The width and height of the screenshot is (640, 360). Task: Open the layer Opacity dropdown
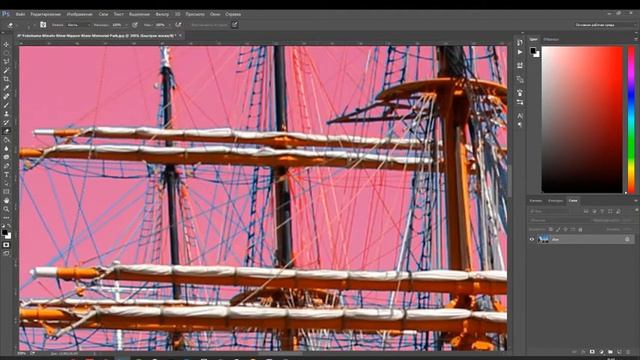point(628,220)
